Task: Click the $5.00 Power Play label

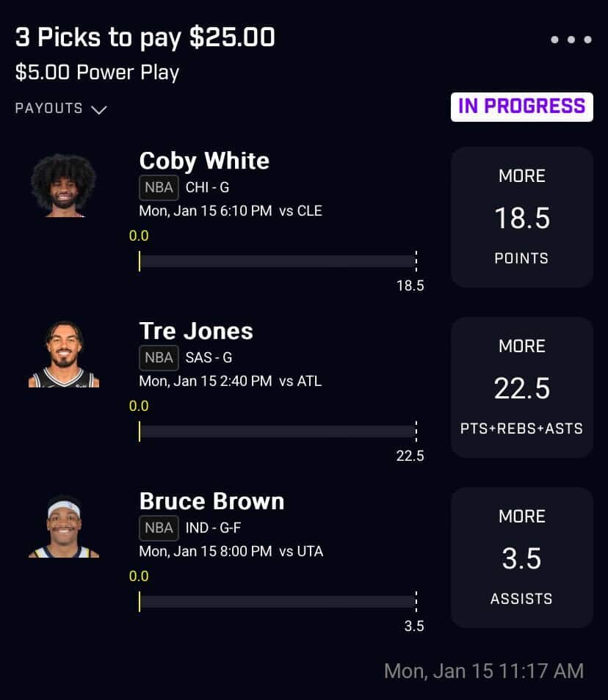Action: [97, 73]
